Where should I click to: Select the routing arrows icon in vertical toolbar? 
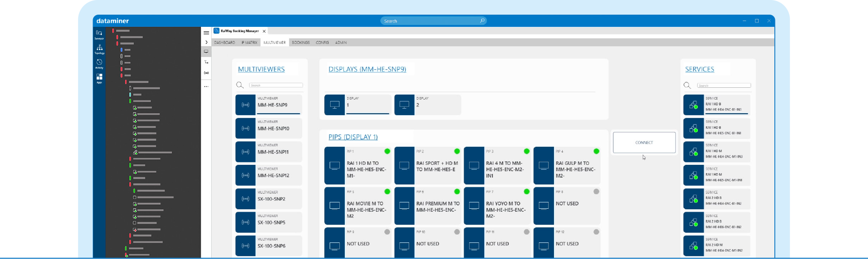(x=206, y=62)
